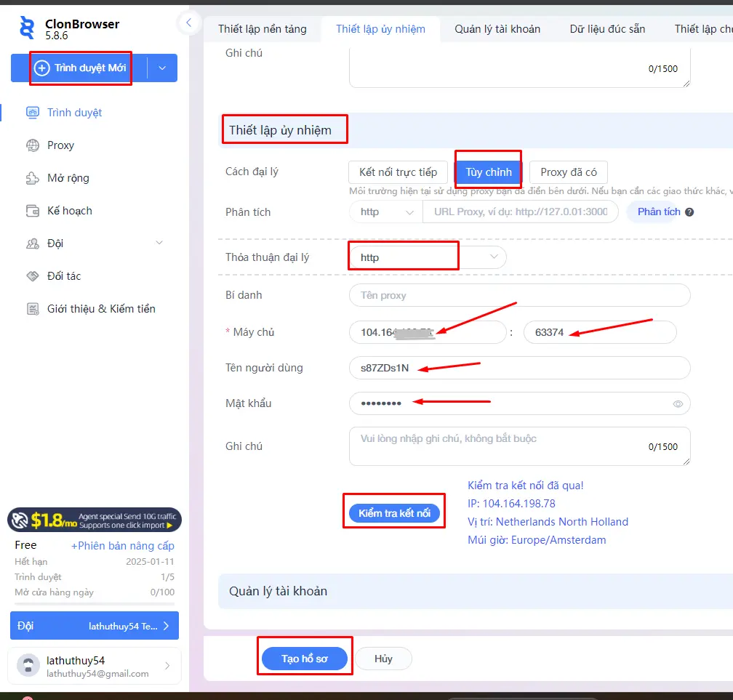The width and height of the screenshot is (733, 700).
Task: Select Kết nối trực tiếp connection mode
Action: [x=398, y=172]
